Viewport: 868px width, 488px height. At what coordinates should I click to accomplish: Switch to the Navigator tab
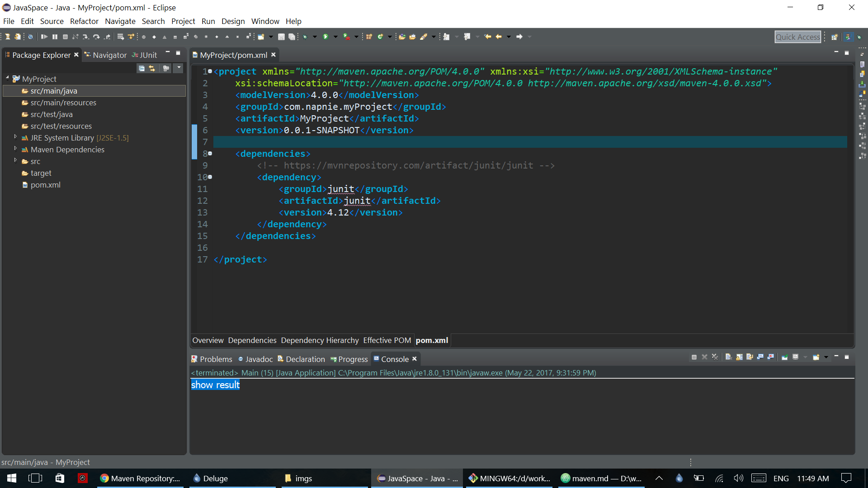[105, 55]
